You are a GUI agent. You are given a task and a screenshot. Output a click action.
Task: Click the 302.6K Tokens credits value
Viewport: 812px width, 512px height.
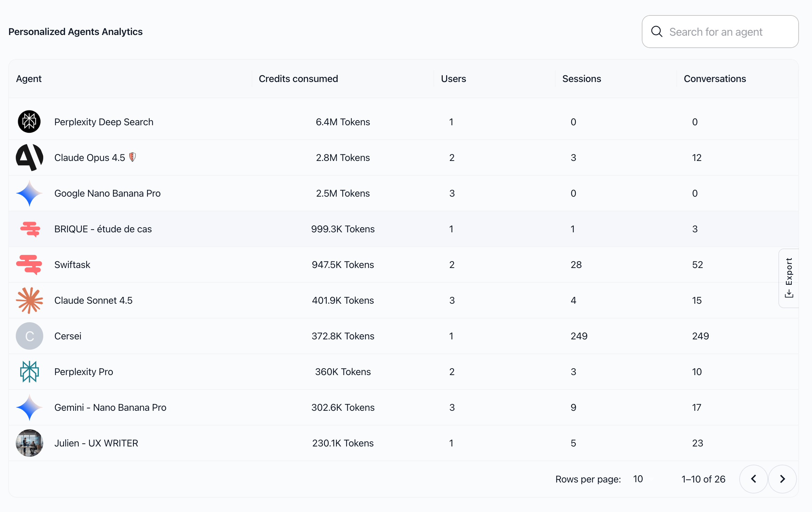click(x=343, y=407)
